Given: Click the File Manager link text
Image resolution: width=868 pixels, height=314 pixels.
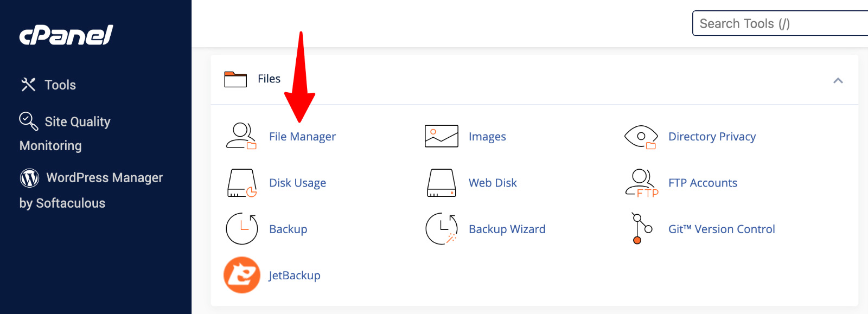Looking at the screenshot, I should (x=302, y=137).
